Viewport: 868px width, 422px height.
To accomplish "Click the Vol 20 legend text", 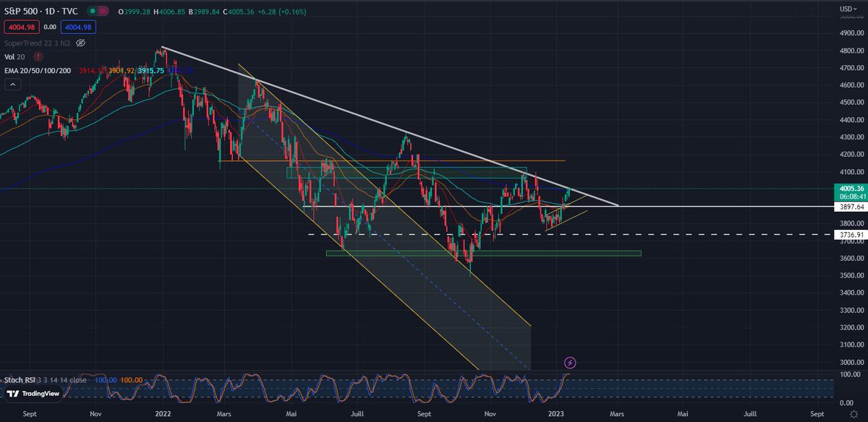I will pyautogui.click(x=14, y=56).
